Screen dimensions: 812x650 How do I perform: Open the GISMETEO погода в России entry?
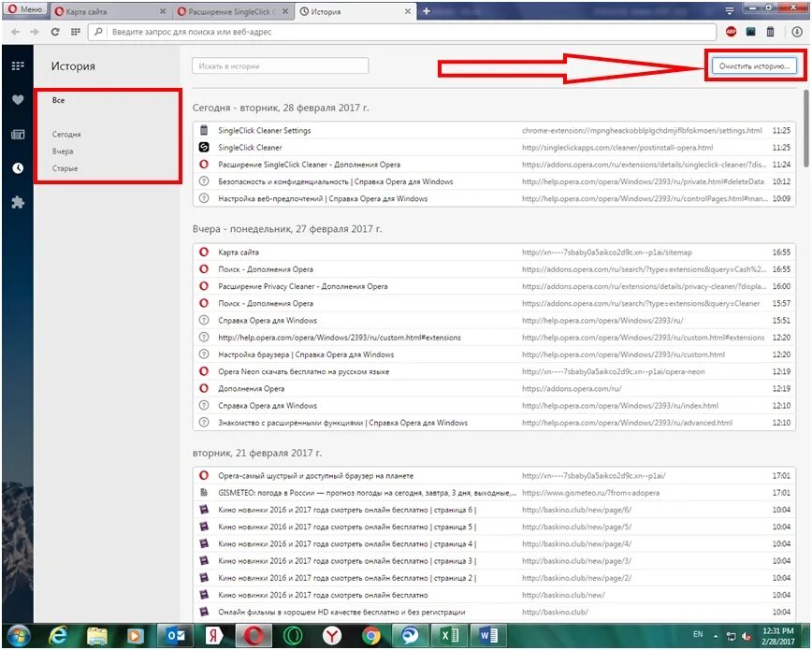coord(494,493)
